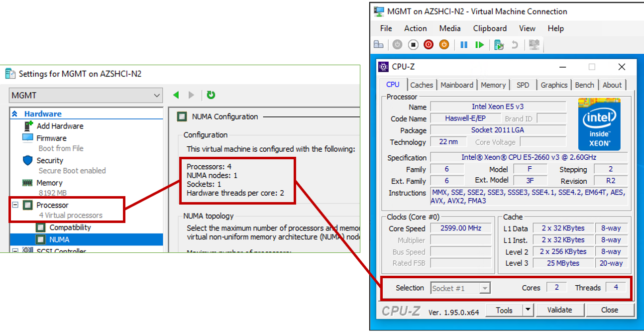Click the orange Save VM state icon
Screen dimensions: 644x332
pos(444,45)
